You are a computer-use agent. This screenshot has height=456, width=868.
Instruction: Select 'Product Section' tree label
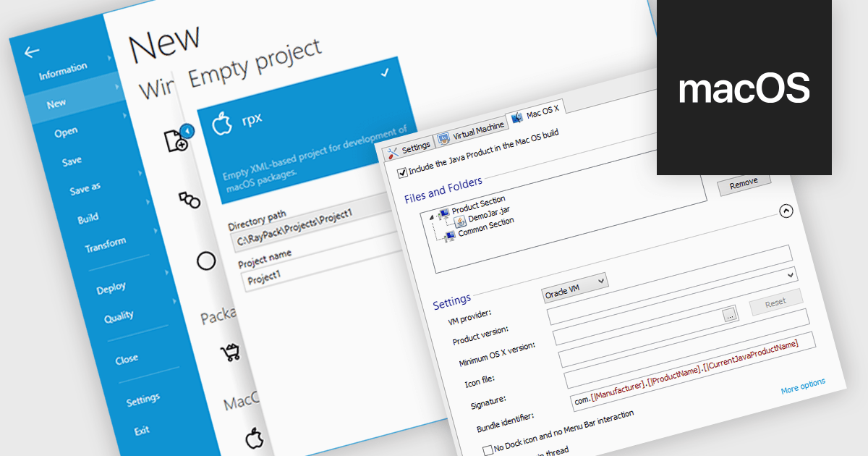(478, 205)
